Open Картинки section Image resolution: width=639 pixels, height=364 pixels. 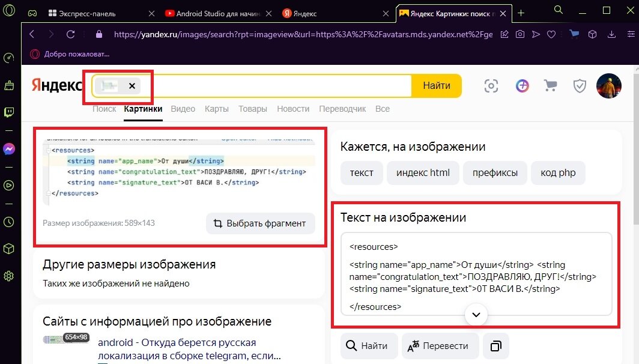(x=143, y=109)
